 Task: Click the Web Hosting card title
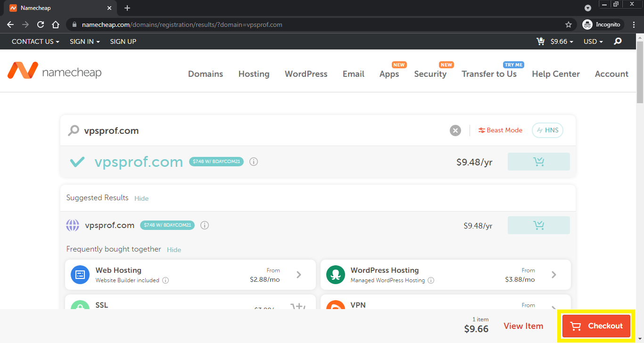(118, 270)
